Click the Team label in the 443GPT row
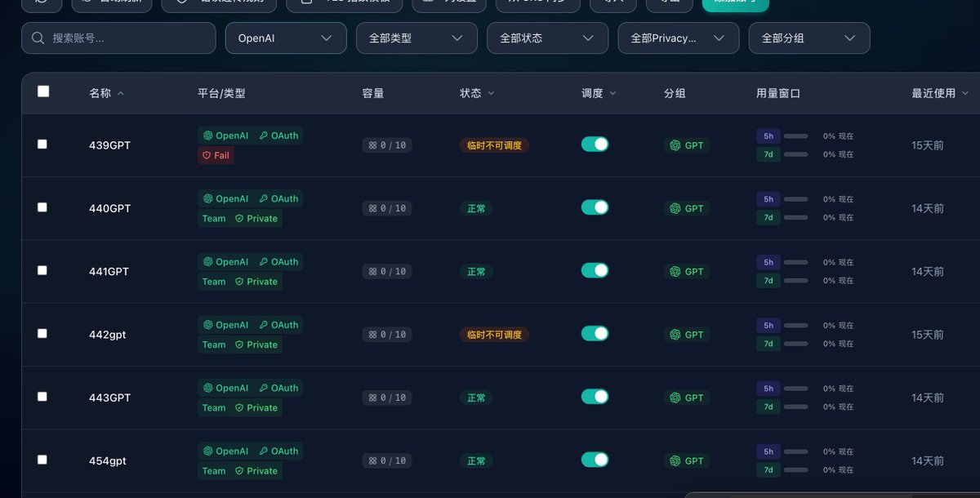Image resolution: width=980 pixels, height=498 pixels. (214, 407)
